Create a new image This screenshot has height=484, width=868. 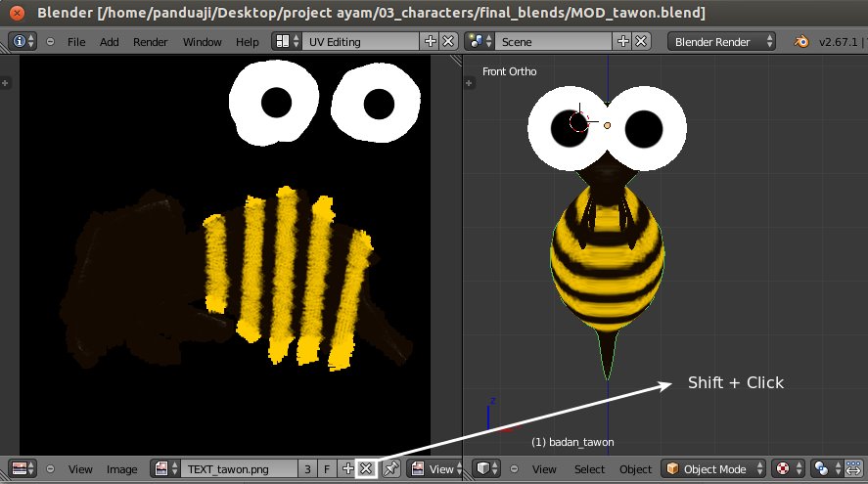pyautogui.click(x=347, y=469)
